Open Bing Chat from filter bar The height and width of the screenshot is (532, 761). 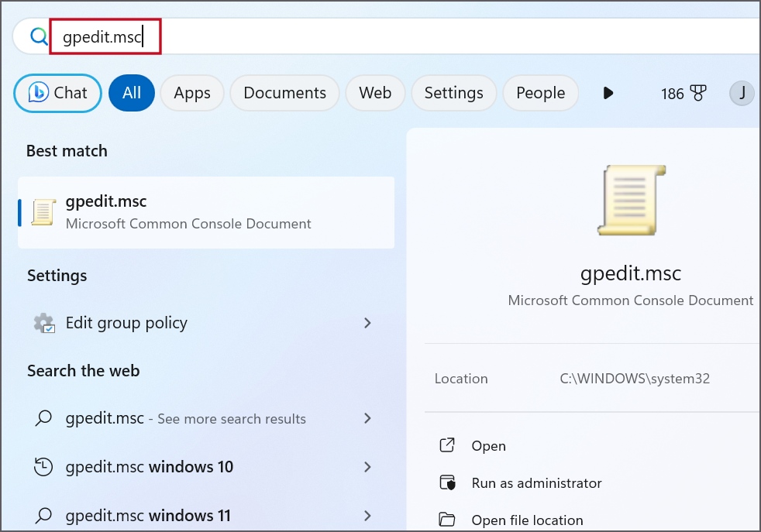click(x=58, y=93)
